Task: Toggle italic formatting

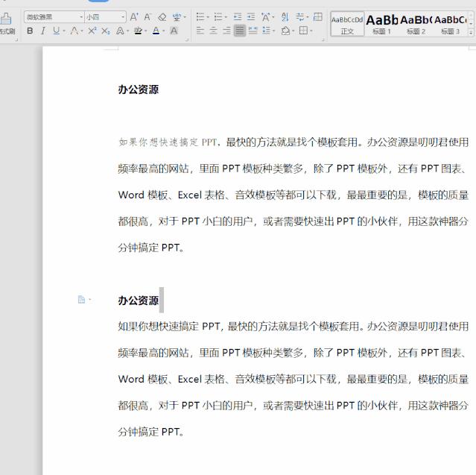Action: tap(43, 31)
